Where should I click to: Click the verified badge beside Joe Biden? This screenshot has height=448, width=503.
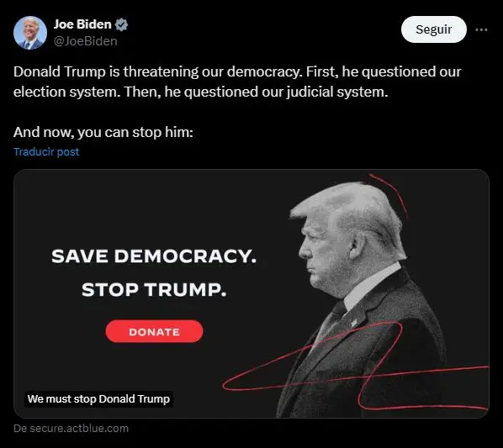coord(122,24)
